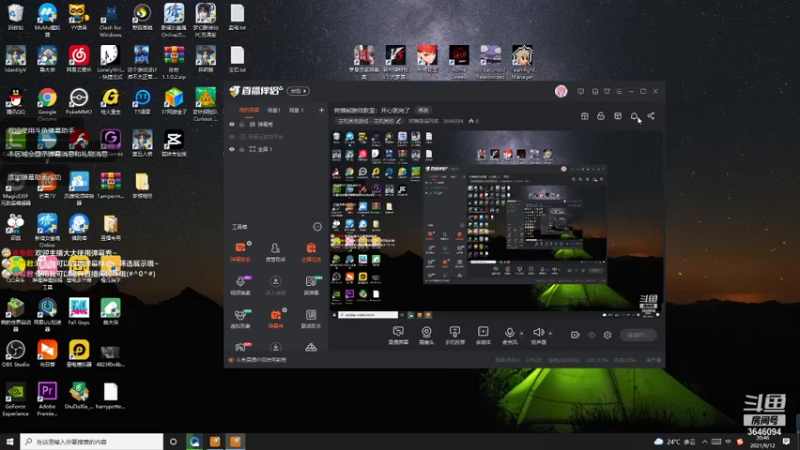Click the first layout icon above the preview
Viewport: 800px width, 450px height.
(x=585, y=116)
